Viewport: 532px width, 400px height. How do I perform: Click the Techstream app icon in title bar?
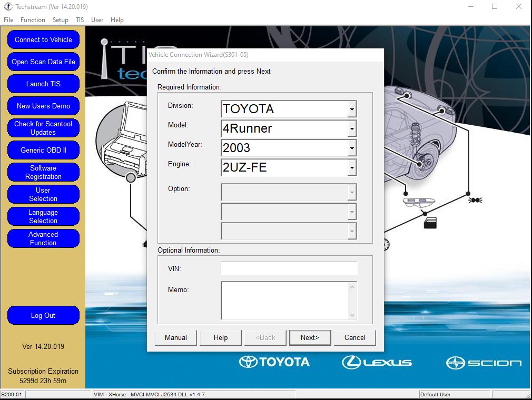(8, 6)
